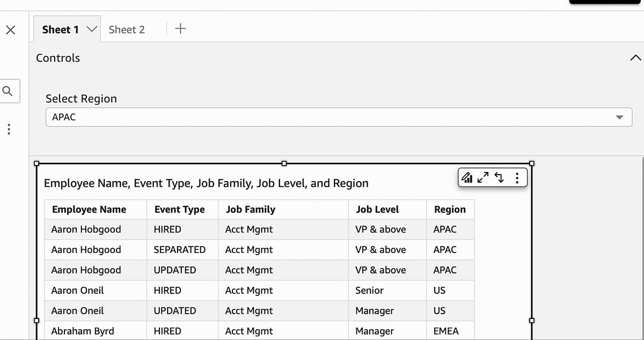Collapse the Controls section with the chevron
Screen dimensions: 644x340
point(635,57)
